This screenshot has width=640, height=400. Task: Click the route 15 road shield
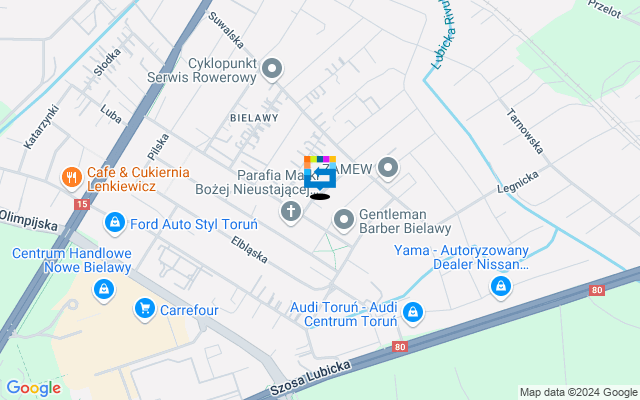point(82,204)
